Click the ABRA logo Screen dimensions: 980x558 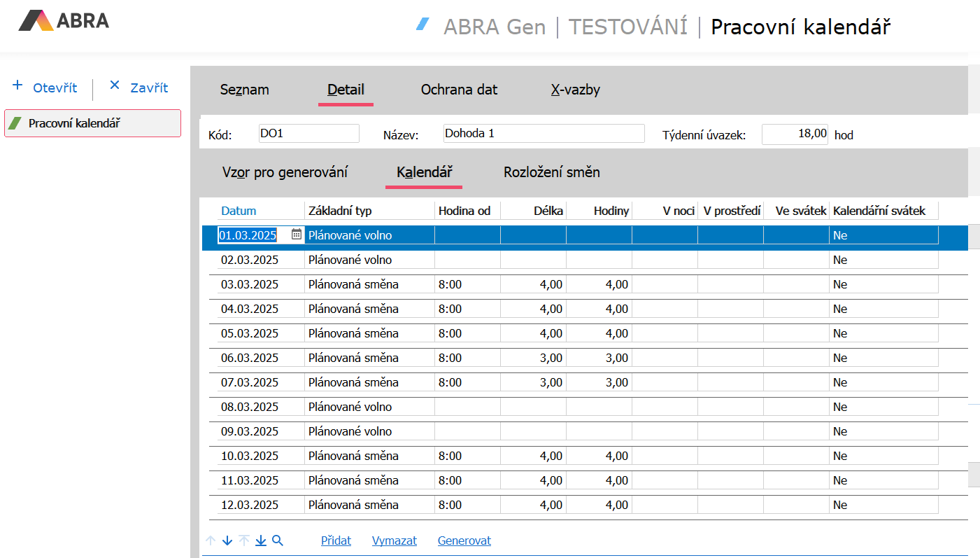[x=64, y=20]
